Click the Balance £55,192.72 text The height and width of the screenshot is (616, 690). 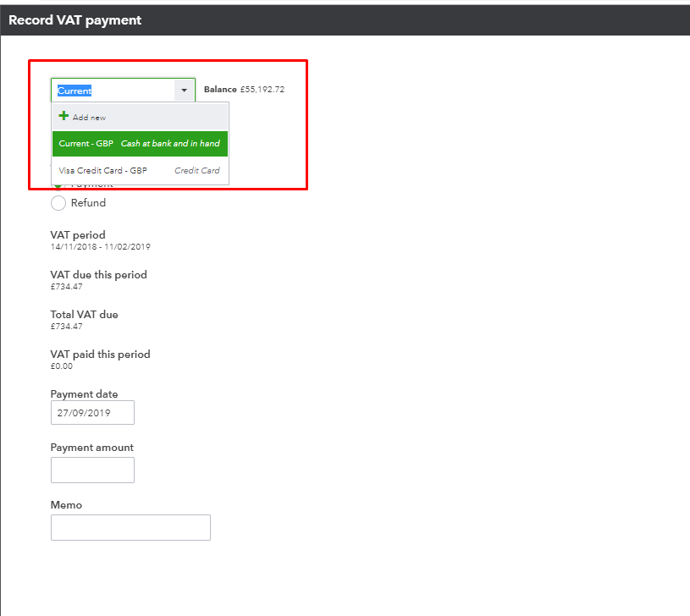point(244,90)
